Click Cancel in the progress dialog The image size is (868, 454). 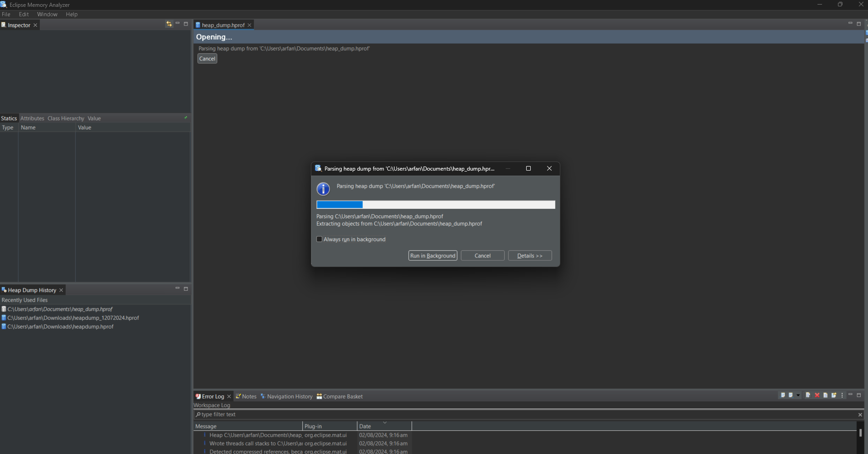(x=482, y=256)
